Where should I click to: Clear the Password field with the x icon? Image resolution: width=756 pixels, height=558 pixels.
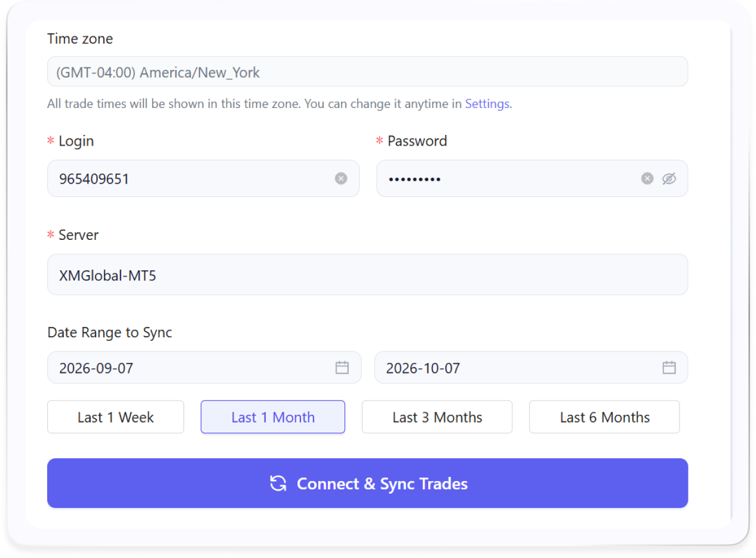(647, 178)
